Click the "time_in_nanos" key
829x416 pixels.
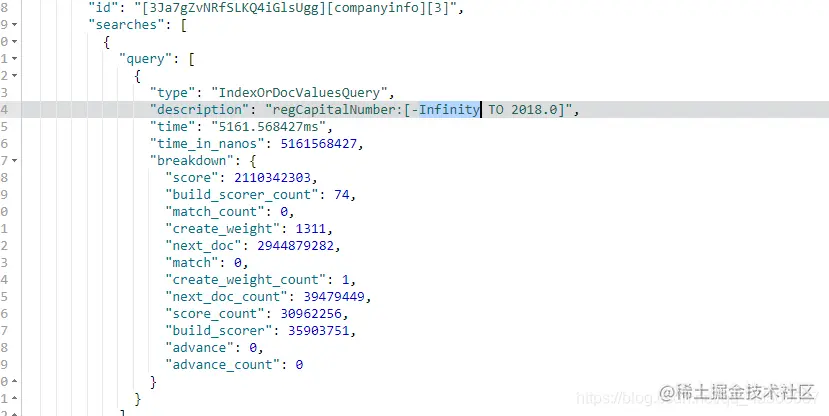point(207,143)
